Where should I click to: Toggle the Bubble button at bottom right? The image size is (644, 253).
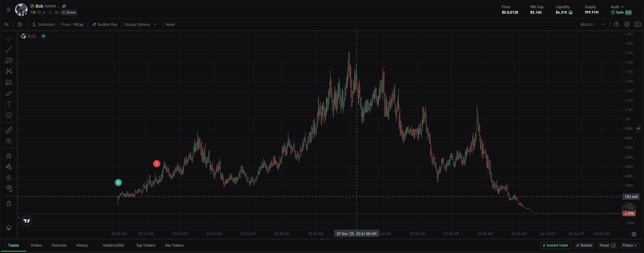click(x=584, y=245)
